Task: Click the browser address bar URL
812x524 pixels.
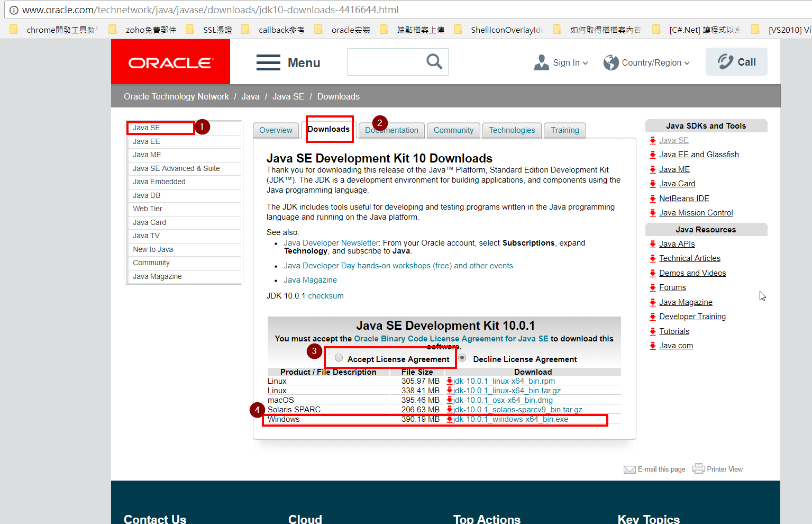Action: (x=211, y=10)
